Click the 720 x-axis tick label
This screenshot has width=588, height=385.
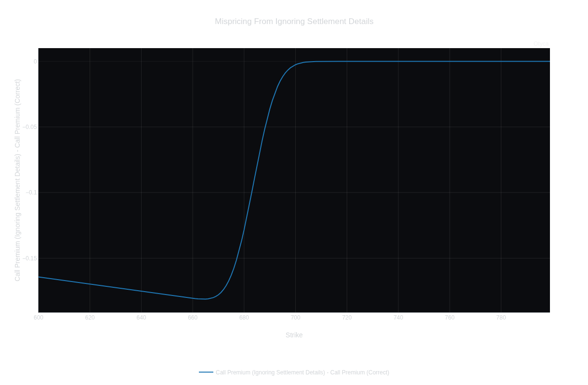347,318
